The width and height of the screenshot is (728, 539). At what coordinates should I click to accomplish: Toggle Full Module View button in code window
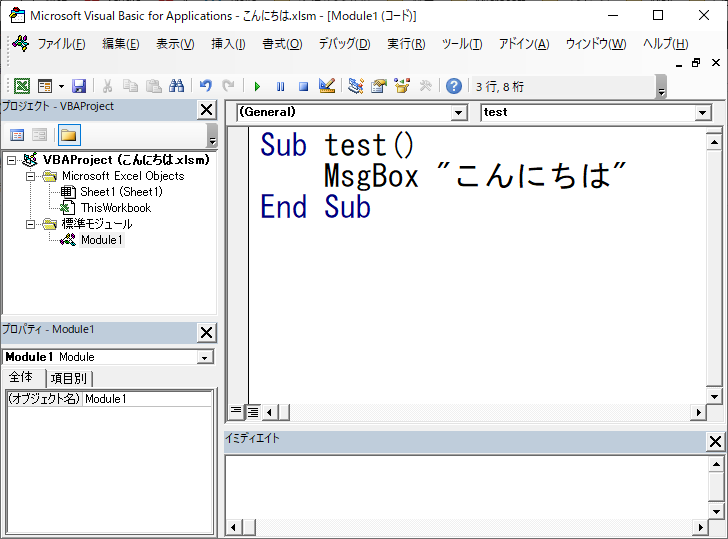click(x=253, y=411)
